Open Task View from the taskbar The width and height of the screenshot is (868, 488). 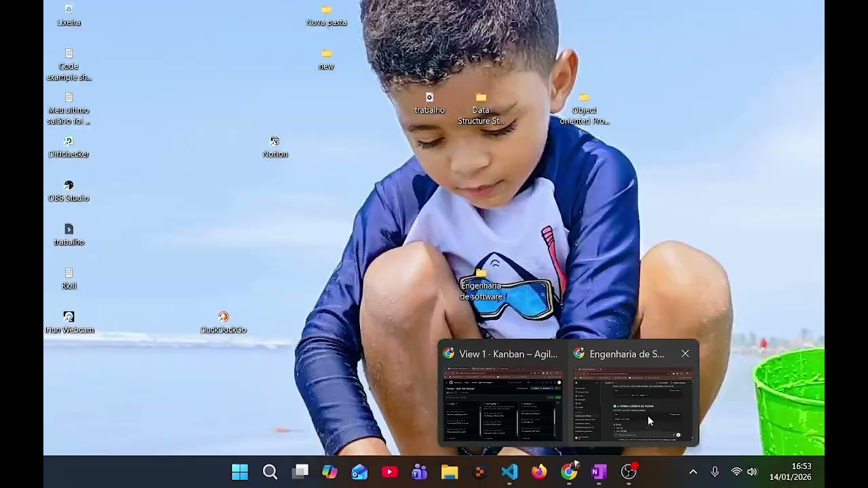coord(300,472)
